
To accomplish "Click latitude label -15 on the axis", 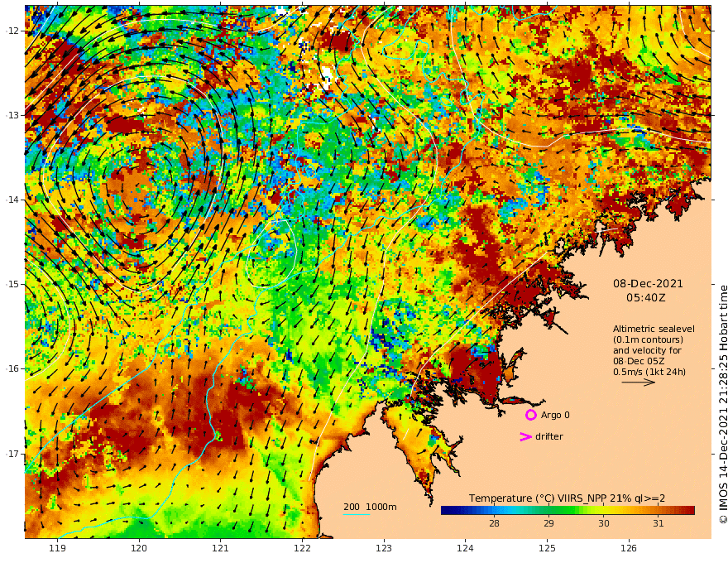I will click(12, 284).
